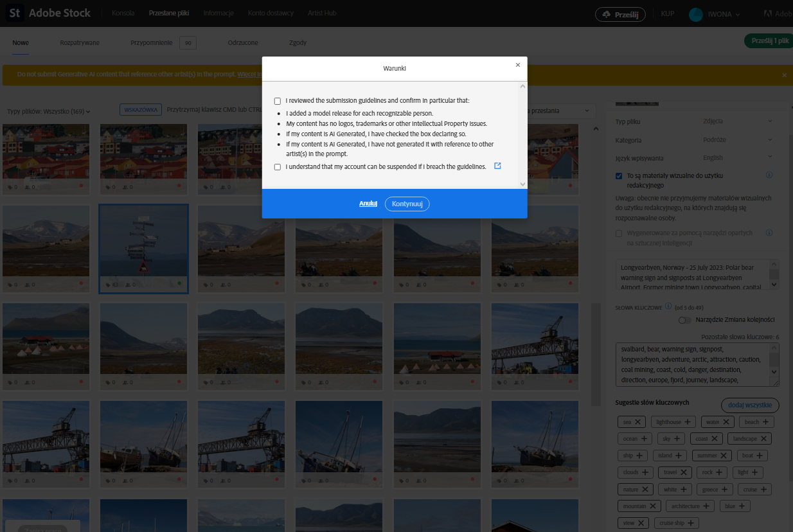Image resolution: width=793 pixels, height=532 pixels.
Task: Click the Adobe logo in the top-right corner
Action: point(771,13)
